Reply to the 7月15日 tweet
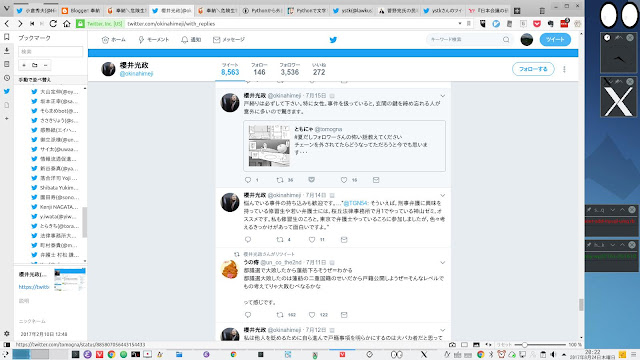Screen dimensions: 640x360 click(x=248, y=180)
